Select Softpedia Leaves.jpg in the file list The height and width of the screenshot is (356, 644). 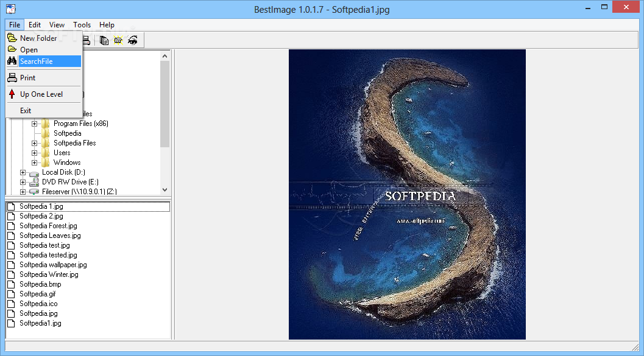[50, 236]
